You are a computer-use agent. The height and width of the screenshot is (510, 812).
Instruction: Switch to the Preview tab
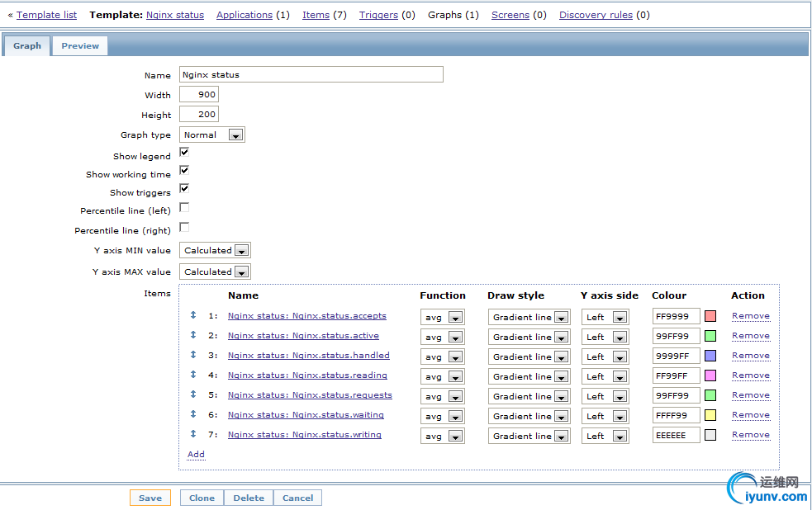pyautogui.click(x=80, y=45)
